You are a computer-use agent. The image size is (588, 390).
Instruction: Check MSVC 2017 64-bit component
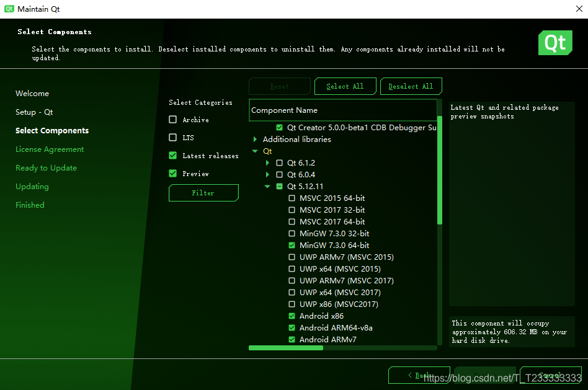coord(292,221)
